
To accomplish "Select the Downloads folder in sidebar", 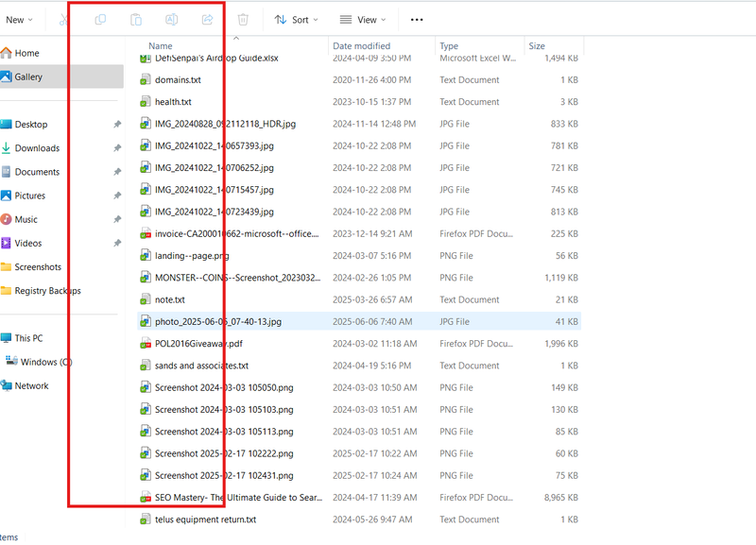I will [x=37, y=148].
